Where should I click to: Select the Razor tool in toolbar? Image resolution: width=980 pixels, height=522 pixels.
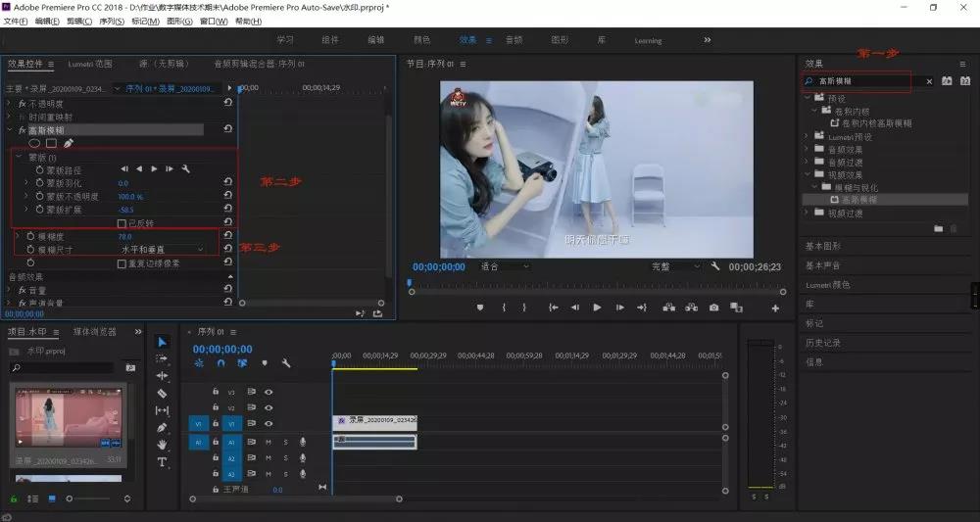pos(162,394)
